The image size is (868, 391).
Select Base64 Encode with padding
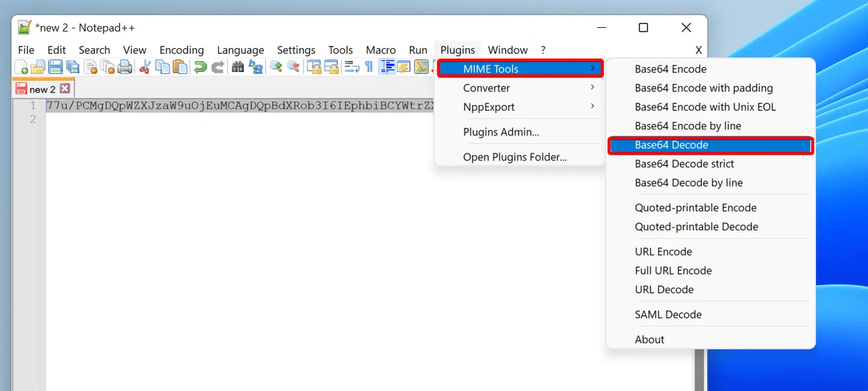pos(711,88)
